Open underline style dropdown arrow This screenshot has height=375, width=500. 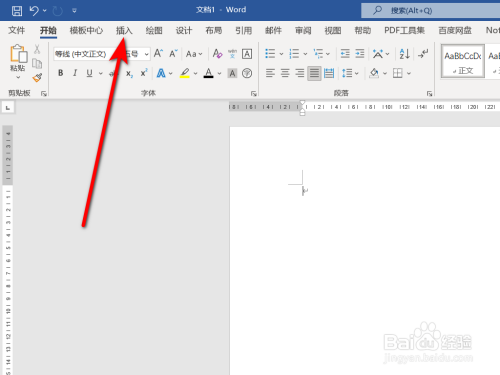pos(100,73)
